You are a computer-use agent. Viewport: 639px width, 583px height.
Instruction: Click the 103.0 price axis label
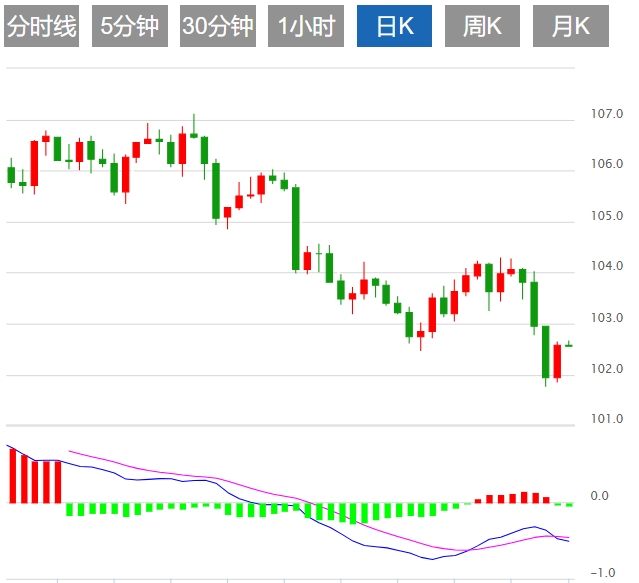point(607,318)
